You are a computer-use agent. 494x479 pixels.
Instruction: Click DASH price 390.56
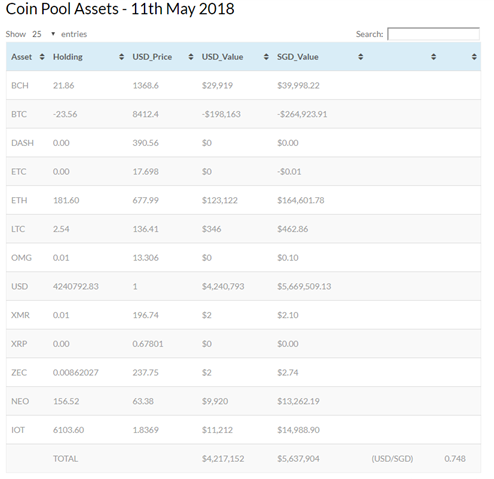coord(146,143)
